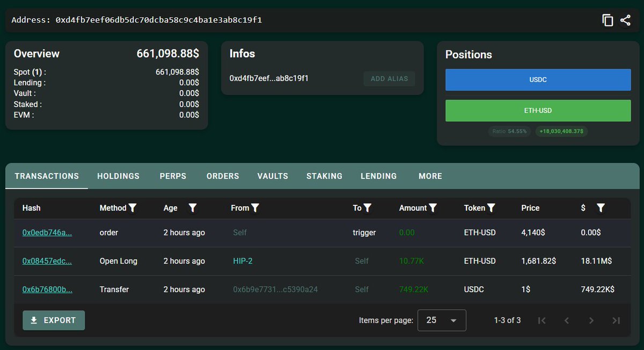Click the Lending row in Overview
644x350 pixels.
pyautogui.click(x=106, y=83)
